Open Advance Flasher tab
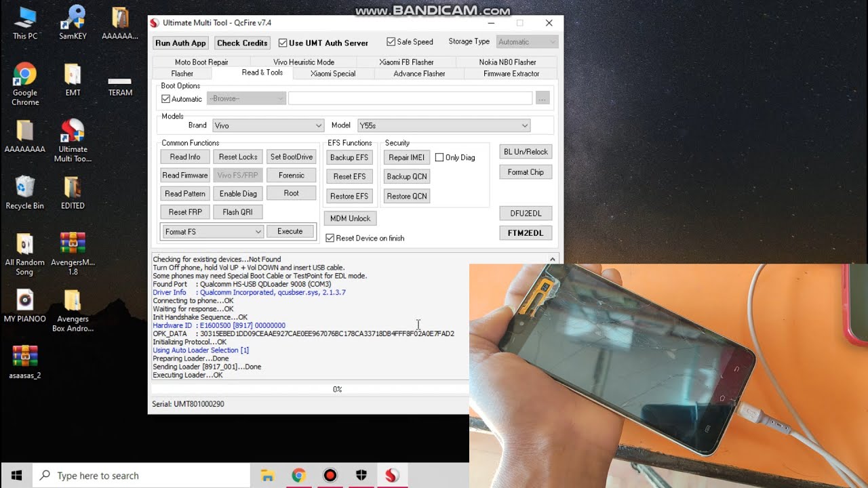 coord(419,73)
